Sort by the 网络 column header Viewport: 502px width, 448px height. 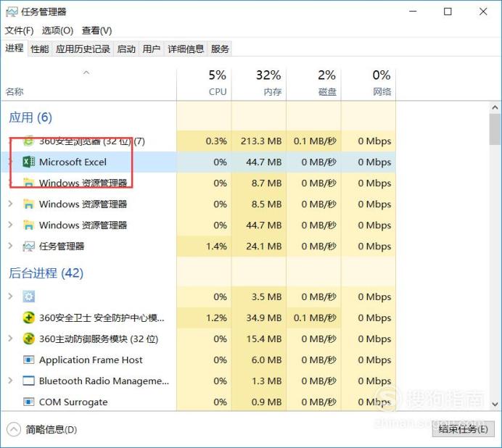click(x=369, y=83)
